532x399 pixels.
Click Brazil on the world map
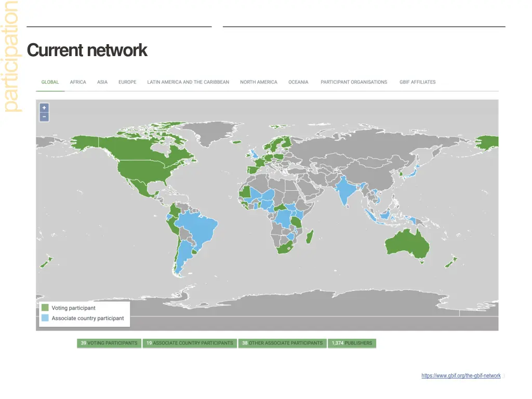click(196, 229)
